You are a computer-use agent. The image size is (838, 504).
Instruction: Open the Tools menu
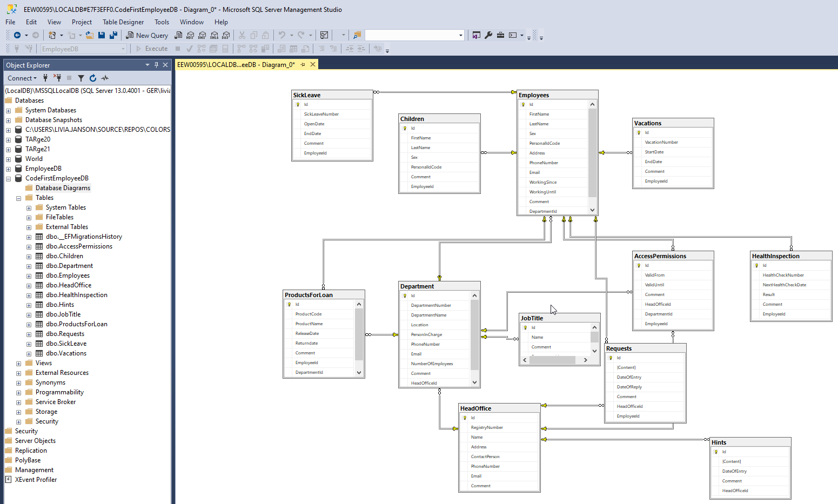click(162, 22)
